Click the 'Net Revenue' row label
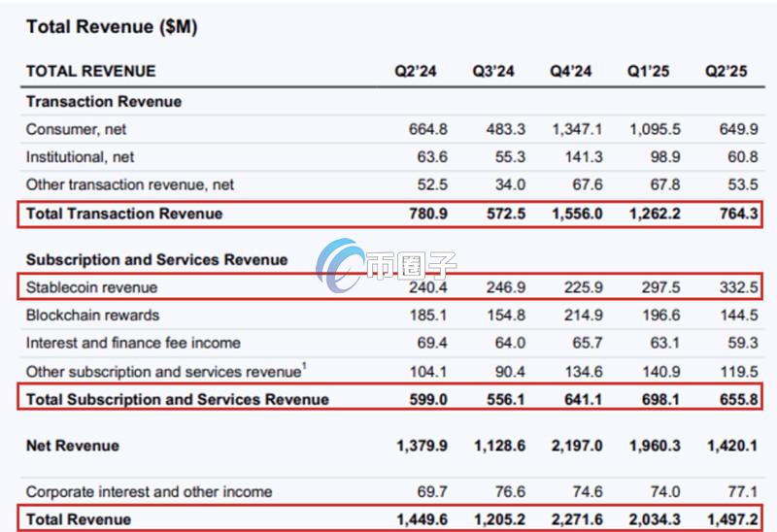 73,446
